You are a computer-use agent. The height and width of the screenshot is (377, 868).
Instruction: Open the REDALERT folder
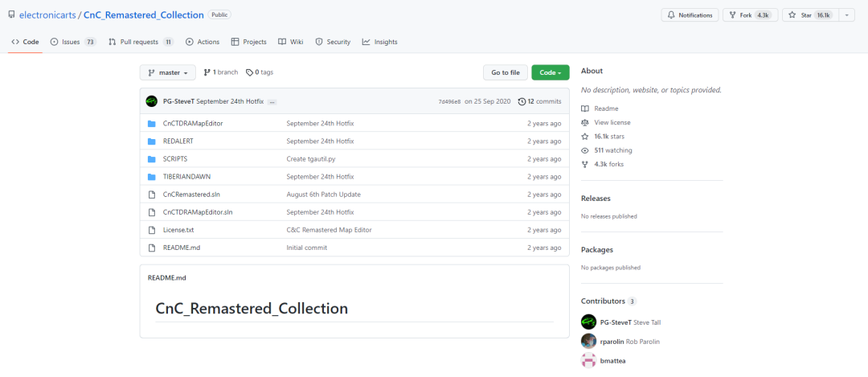pyautogui.click(x=178, y=141)
